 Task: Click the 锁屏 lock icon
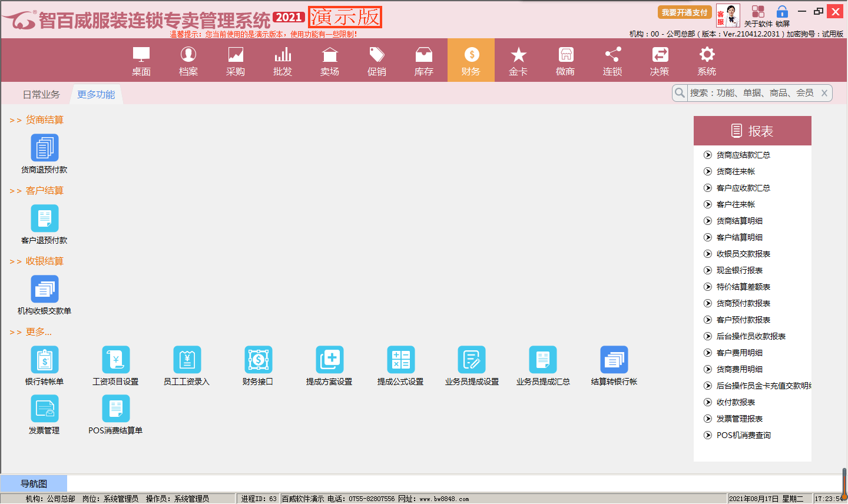pyautogui.click(x=782, y=12)
